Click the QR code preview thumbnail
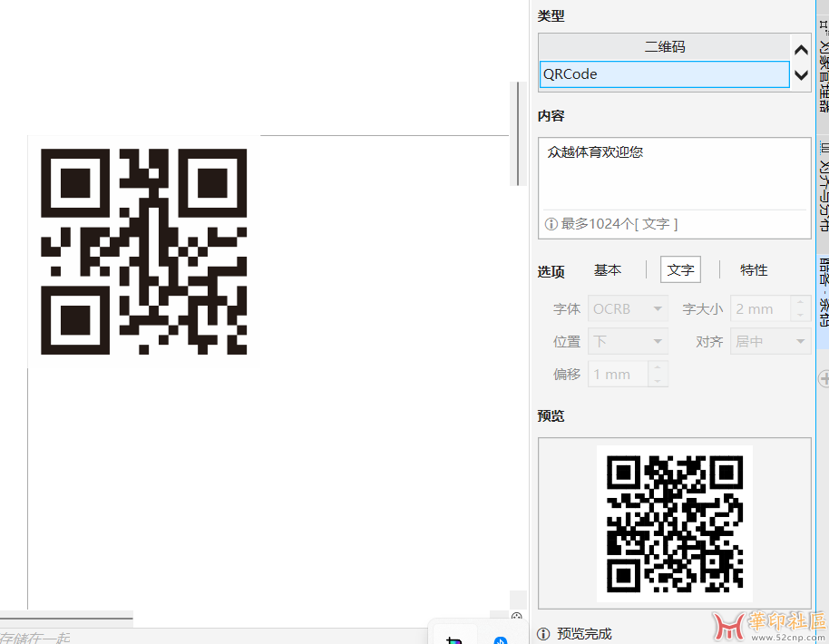 click(675, 523)
